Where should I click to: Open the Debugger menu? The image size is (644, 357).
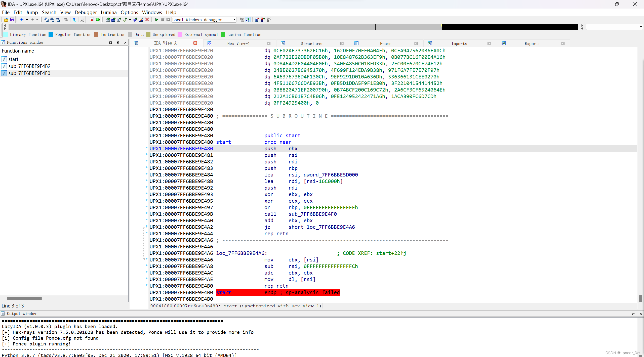click(x=86, y=12)
